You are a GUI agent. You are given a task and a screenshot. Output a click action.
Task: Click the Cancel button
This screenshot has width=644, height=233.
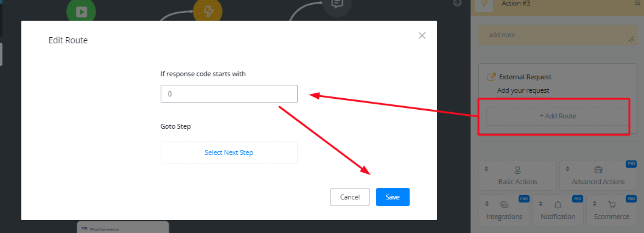(350, 197)
